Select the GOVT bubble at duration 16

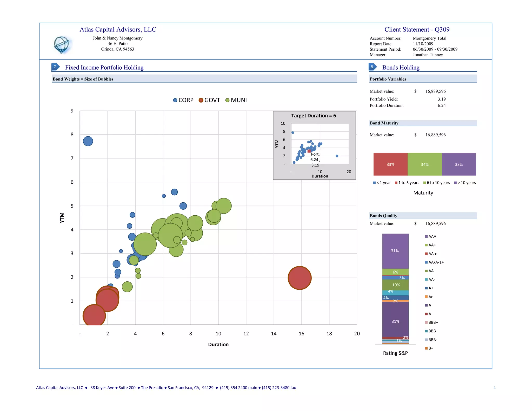pos(300,278)
